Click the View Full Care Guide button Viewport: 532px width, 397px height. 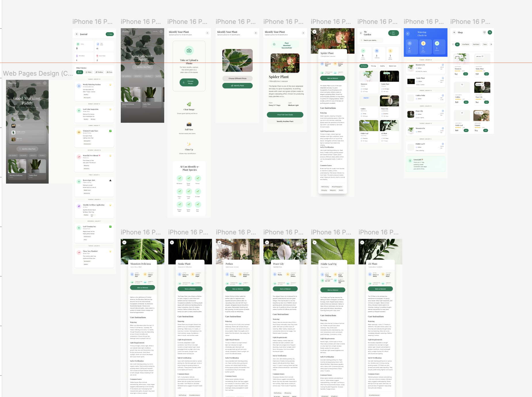click(x=285, y=114)
